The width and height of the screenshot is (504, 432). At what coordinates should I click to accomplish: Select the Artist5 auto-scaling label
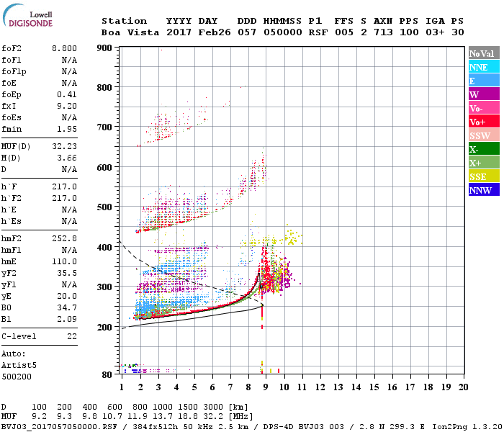point(17,366)
